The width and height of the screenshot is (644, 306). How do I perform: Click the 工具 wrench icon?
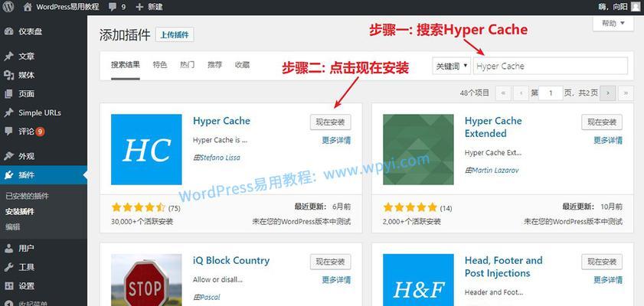8,268
